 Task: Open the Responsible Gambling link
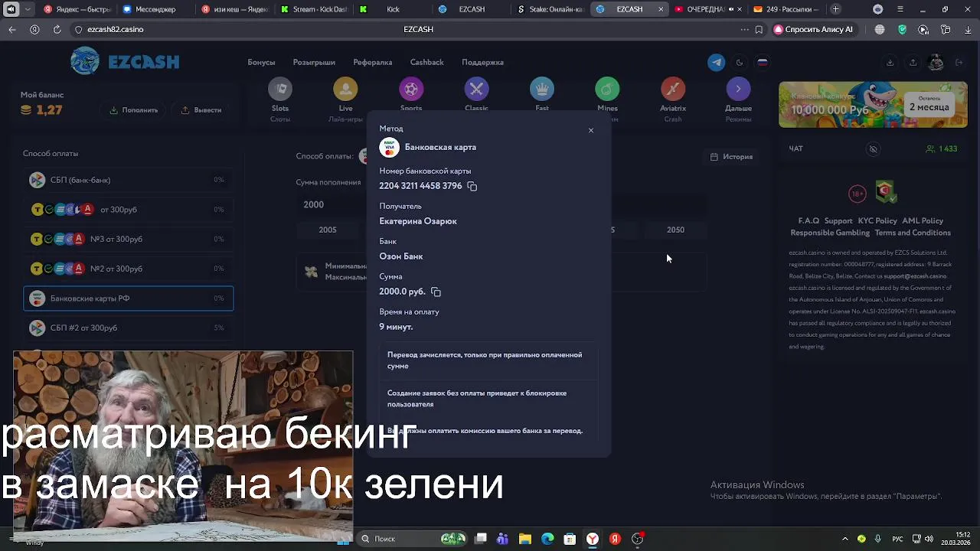point(830,233)
